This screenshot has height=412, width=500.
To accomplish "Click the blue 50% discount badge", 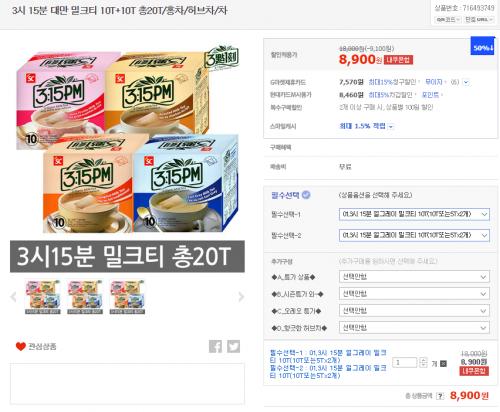I will click(482, 48).
